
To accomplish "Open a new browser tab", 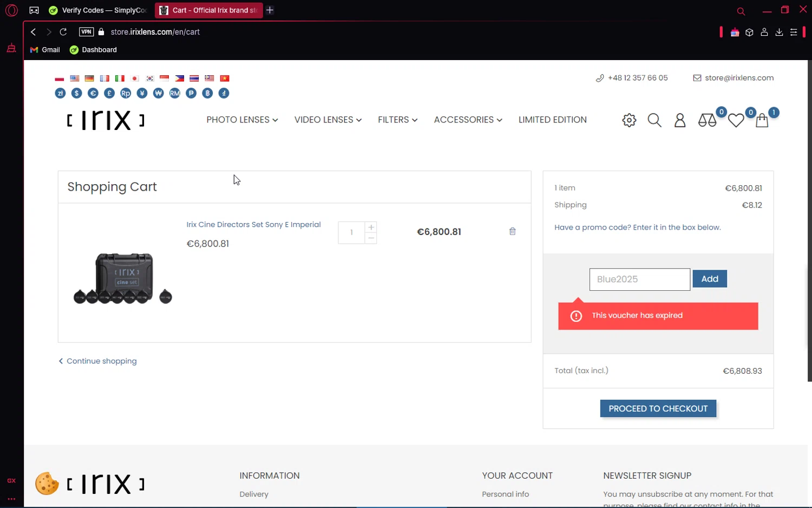I will [270, 10].
